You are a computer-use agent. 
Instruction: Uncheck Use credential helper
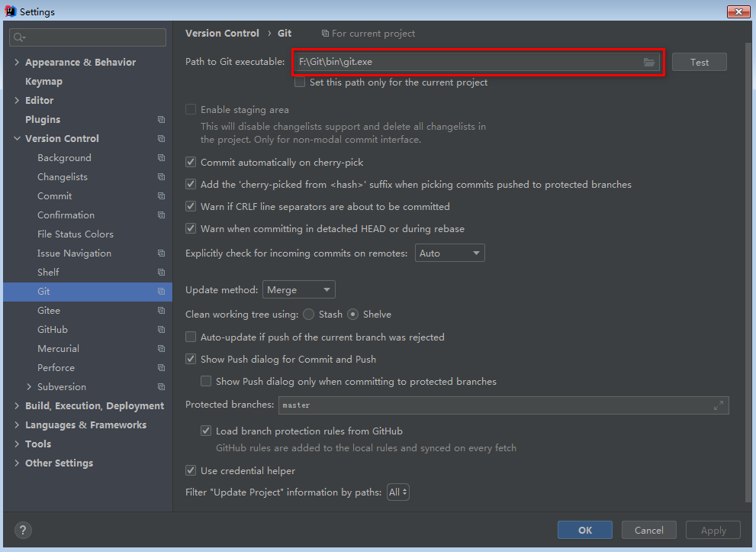(191, 471)
